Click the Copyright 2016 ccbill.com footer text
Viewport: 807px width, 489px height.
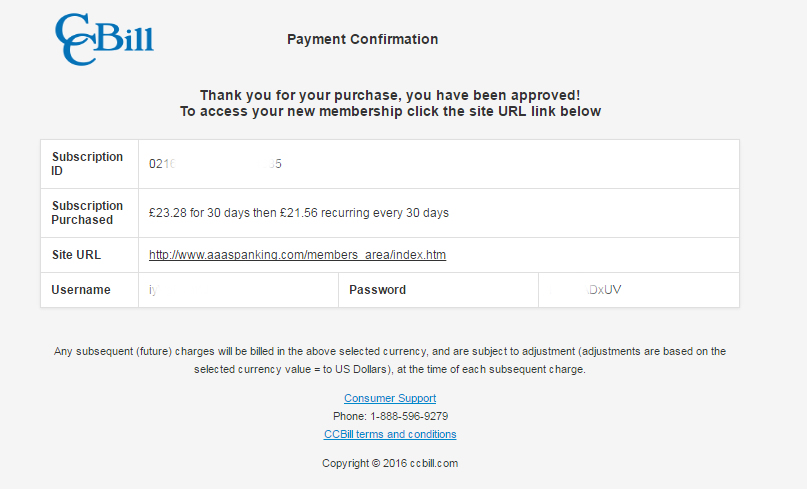[x=390, y=463]
